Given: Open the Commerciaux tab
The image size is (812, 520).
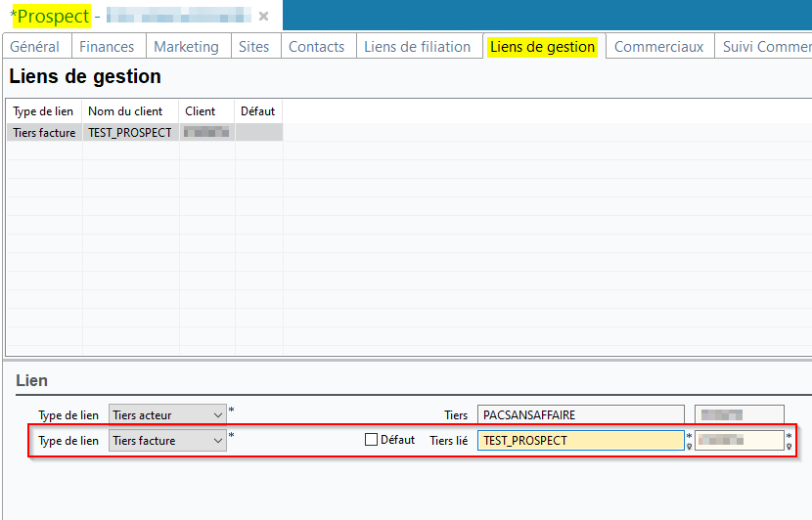Looking at the screenshot, I should 658,47.
